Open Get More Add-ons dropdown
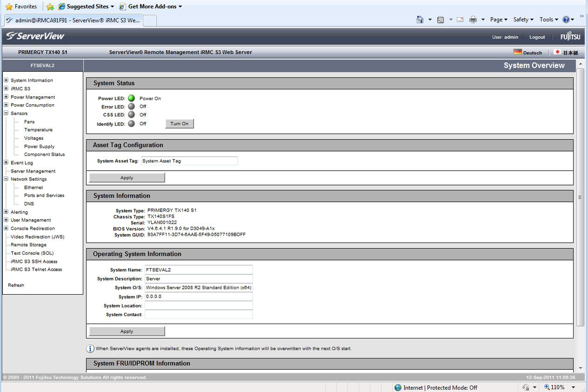The height and width of the screenshot is (392, 588). coord(151,7)
